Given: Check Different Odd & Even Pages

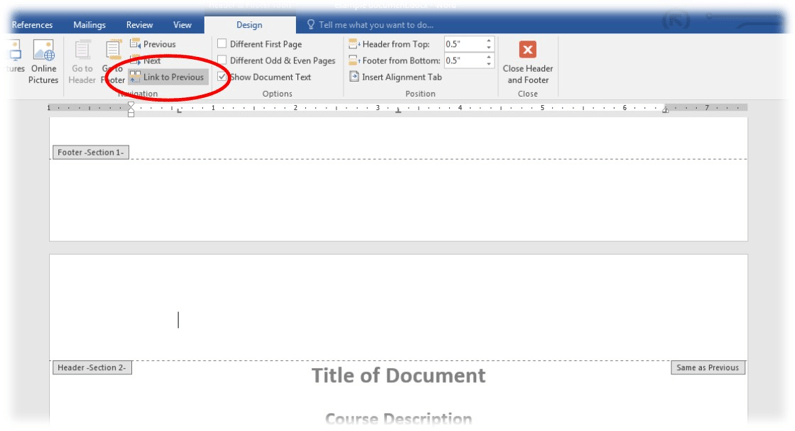Looking at the screenshot, I should (222, 61).
